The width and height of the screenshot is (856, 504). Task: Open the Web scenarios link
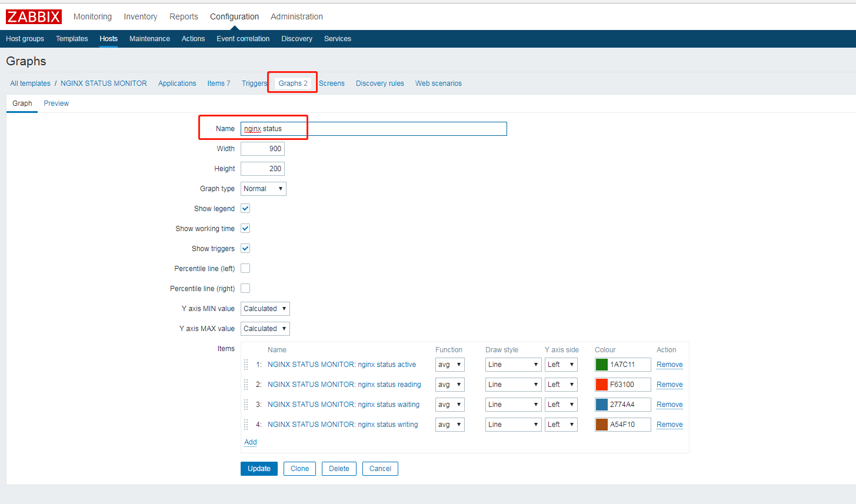(438, 84)
